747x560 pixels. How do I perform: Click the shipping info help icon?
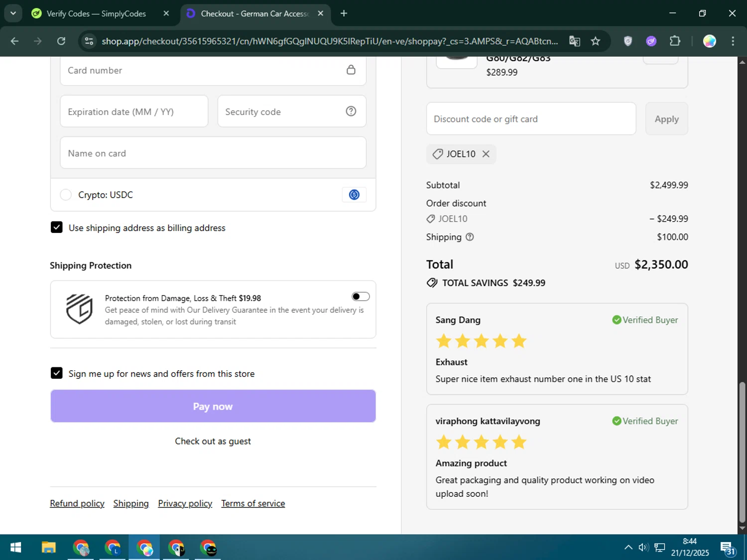click(470, 237)
